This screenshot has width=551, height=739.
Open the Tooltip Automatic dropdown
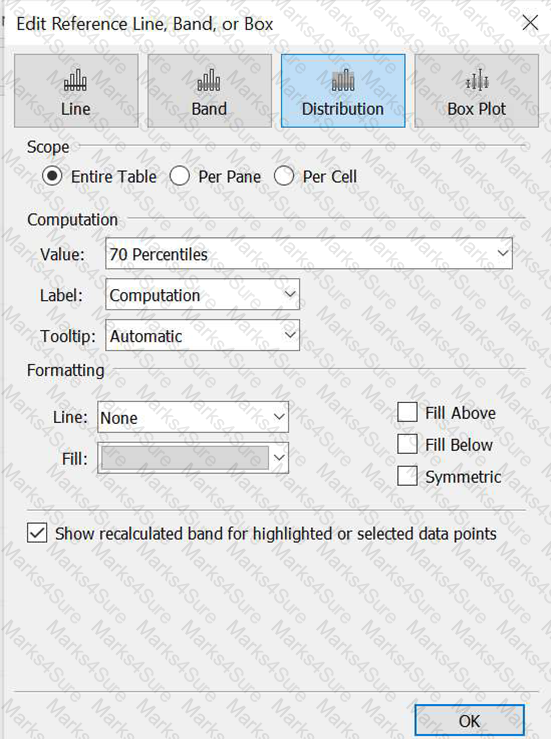pyautogui.click(x=202, y=336)
